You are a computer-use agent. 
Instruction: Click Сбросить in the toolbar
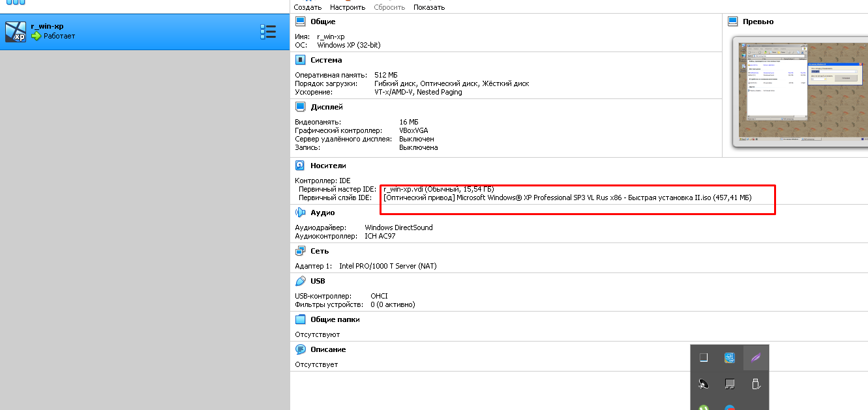coord(389,7)
